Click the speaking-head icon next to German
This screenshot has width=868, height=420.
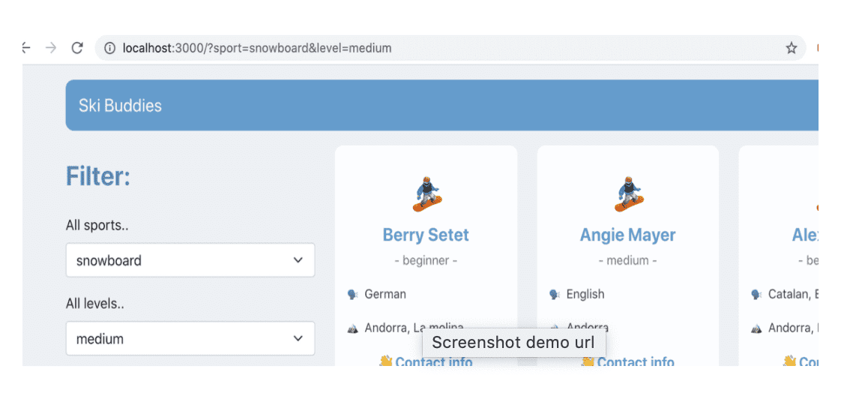pos(353,295)
